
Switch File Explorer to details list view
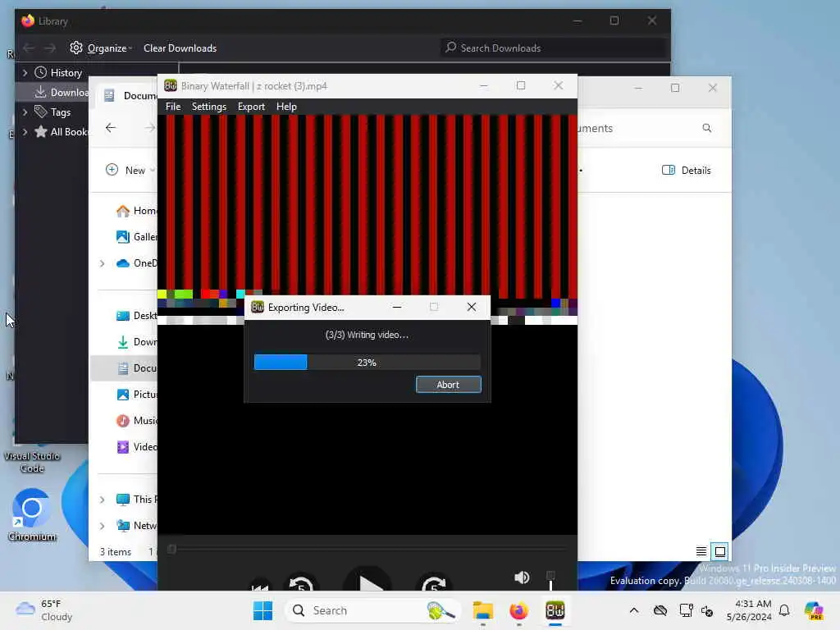[701, 551]
